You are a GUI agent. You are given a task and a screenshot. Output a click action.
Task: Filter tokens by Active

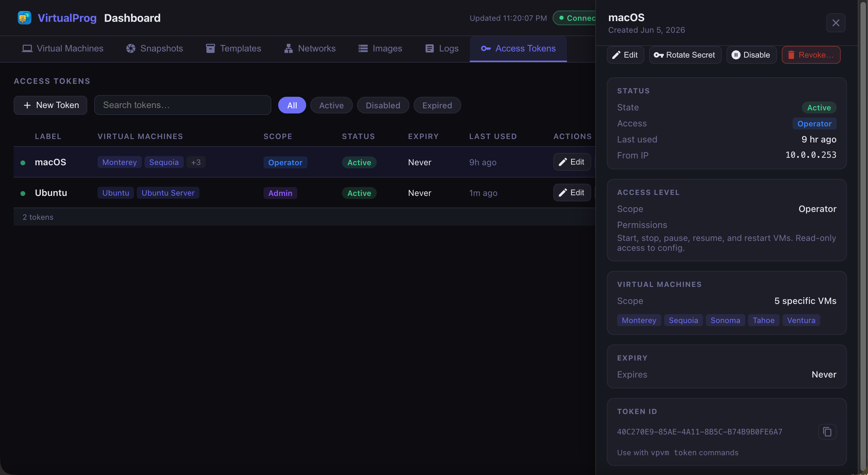coord(331,105)
